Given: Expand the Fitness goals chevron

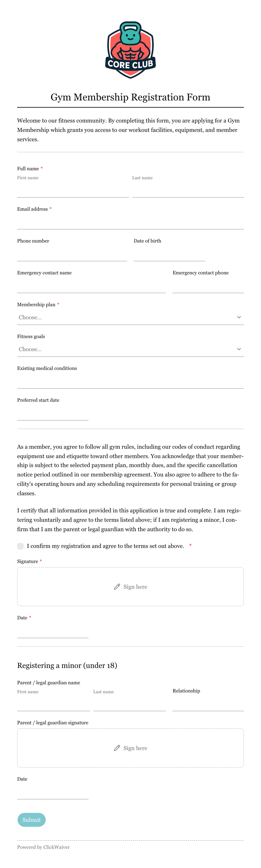Looking at the screenshot, I should click(239, 349).
